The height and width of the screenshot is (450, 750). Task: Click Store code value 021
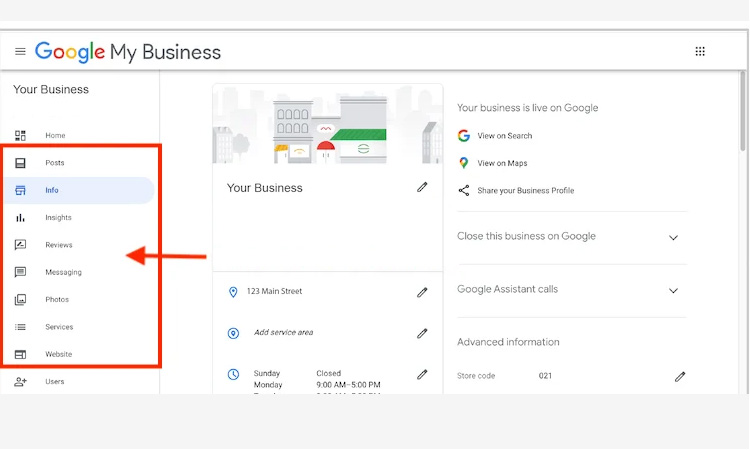coord(545,376)
